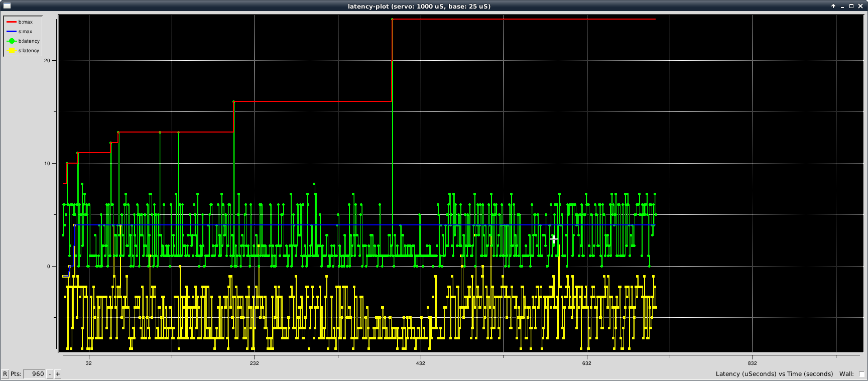Screen dimensions: 868x381
Task: Click the Wall: label
Action: click(x=846, y=374)
